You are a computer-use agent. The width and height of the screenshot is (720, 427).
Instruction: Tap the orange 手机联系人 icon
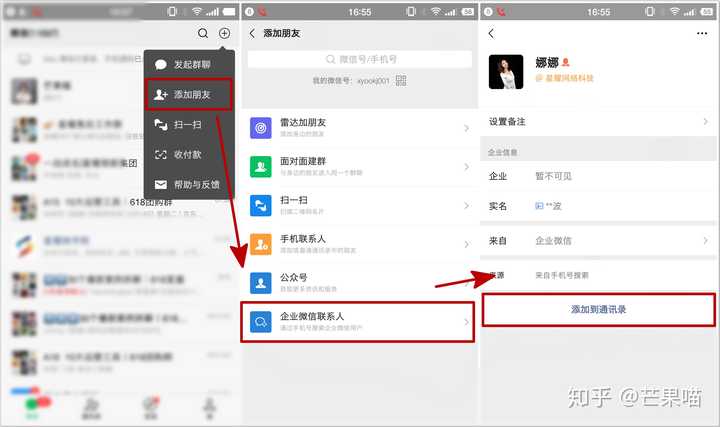coord(260,244)
